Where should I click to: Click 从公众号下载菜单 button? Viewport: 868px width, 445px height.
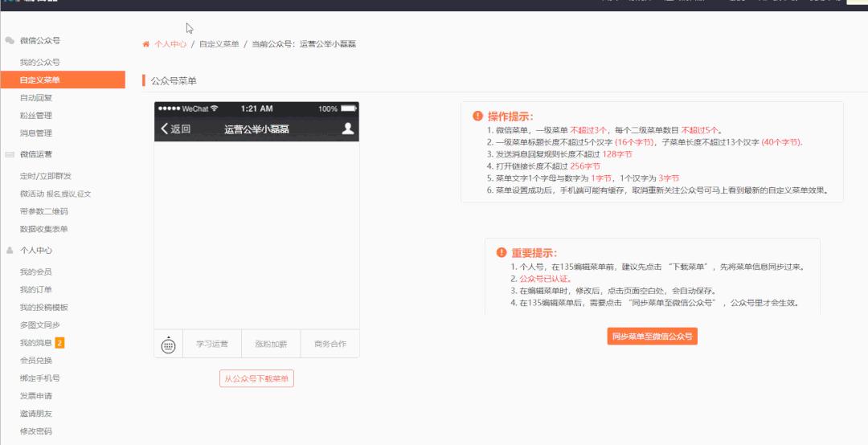click(x=257, y=378)
